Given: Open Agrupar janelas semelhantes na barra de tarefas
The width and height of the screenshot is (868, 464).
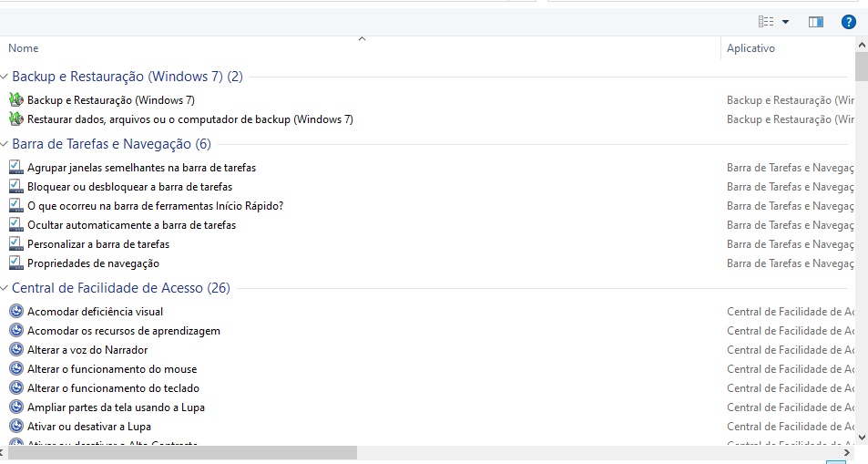Looking at the screenshot, I should pos(142,168).
